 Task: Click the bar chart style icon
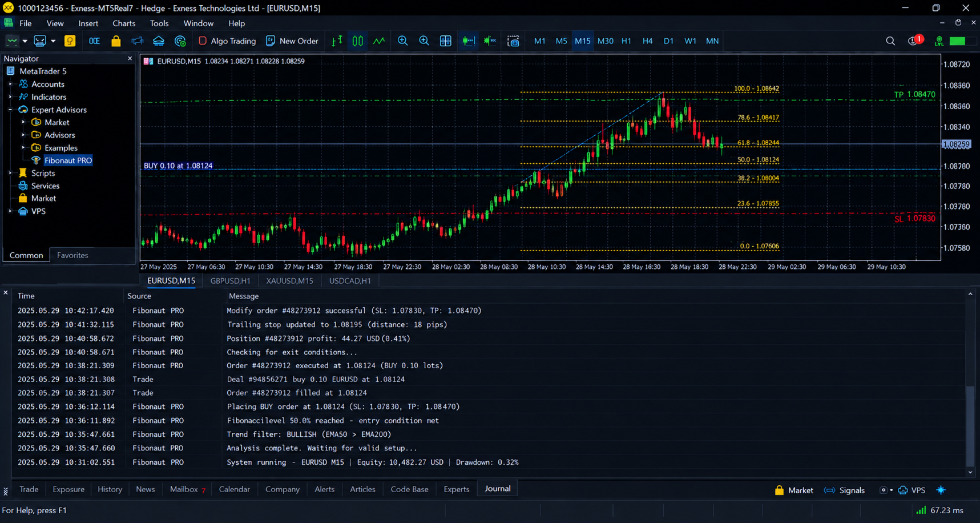coord(337,41)
